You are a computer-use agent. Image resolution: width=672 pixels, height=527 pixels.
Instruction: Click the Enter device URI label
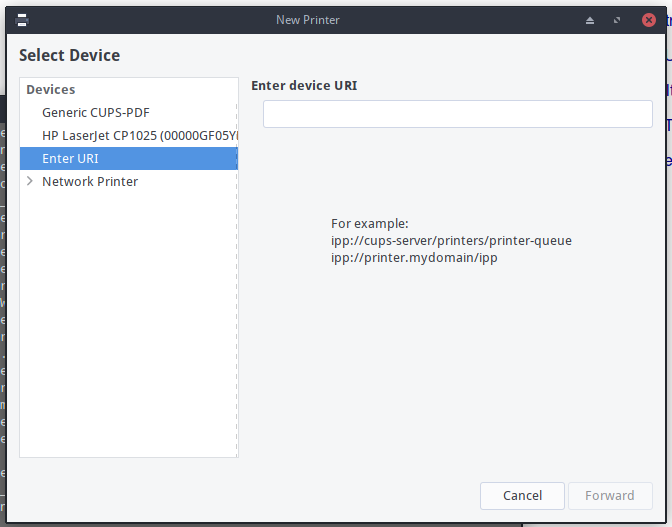(304, 86)
